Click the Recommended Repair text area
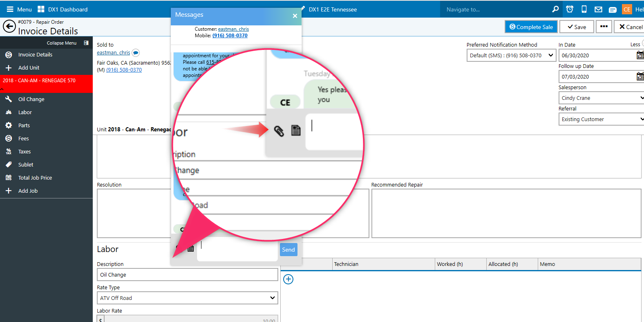 (x=506, y=213)
